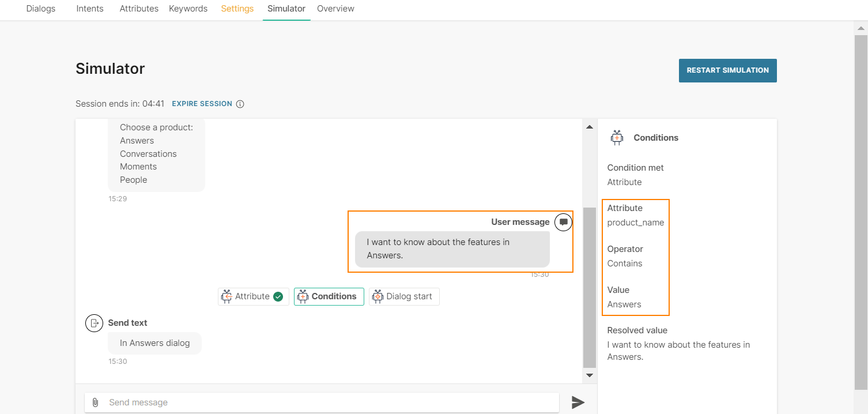
Task: Click the session info icon
Action: point(240,104)
